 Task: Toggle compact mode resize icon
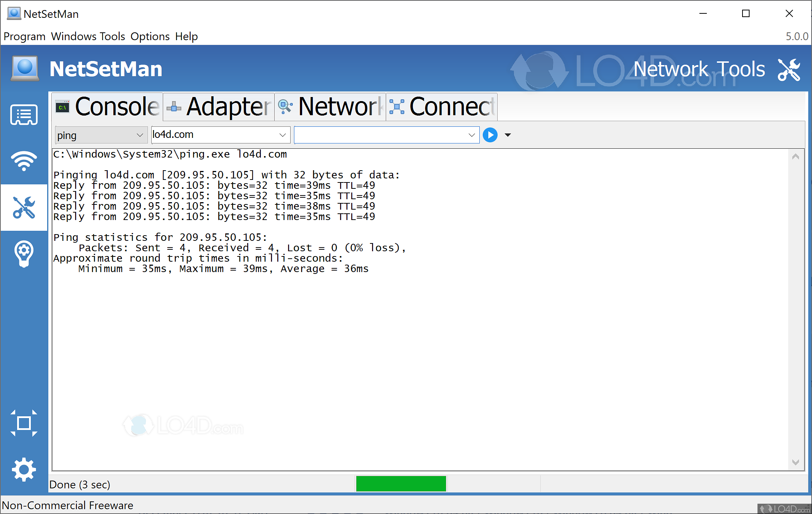[24, 423]
